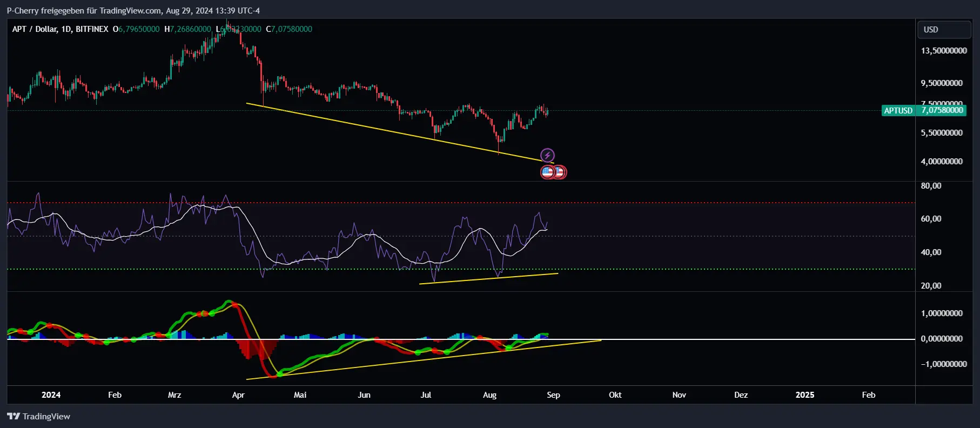The width and height of the screenshot is (980, 428).
Task: Click the Sep label on time axis
Action: (x=553, y=395)
